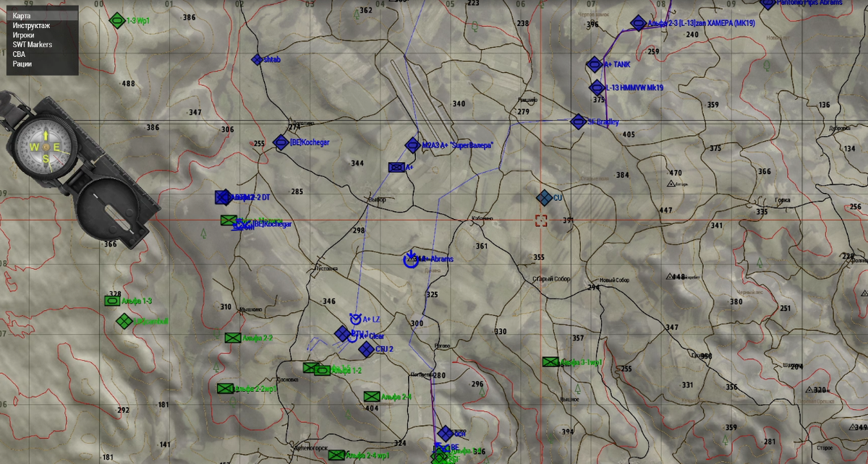Click the green Альфа 2-4 infantry marker

372,397
